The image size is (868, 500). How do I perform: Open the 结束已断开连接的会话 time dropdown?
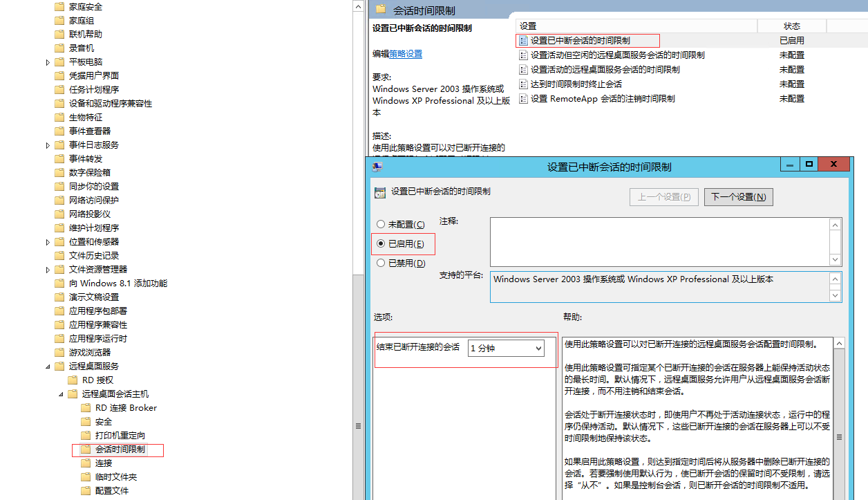click(x=506, y=349)
